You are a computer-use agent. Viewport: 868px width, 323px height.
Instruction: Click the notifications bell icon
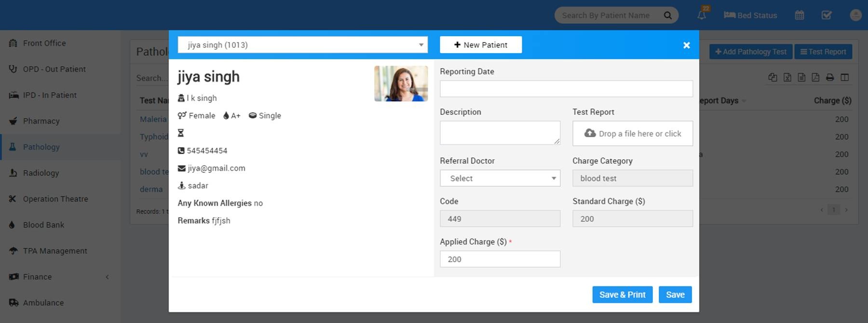coord(702,15)
